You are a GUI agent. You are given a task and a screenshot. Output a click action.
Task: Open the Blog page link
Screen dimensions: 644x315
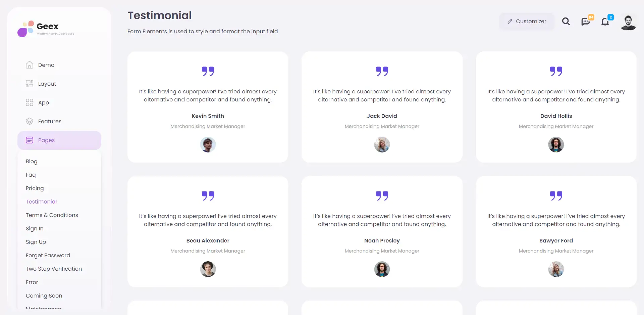point(32,161)
